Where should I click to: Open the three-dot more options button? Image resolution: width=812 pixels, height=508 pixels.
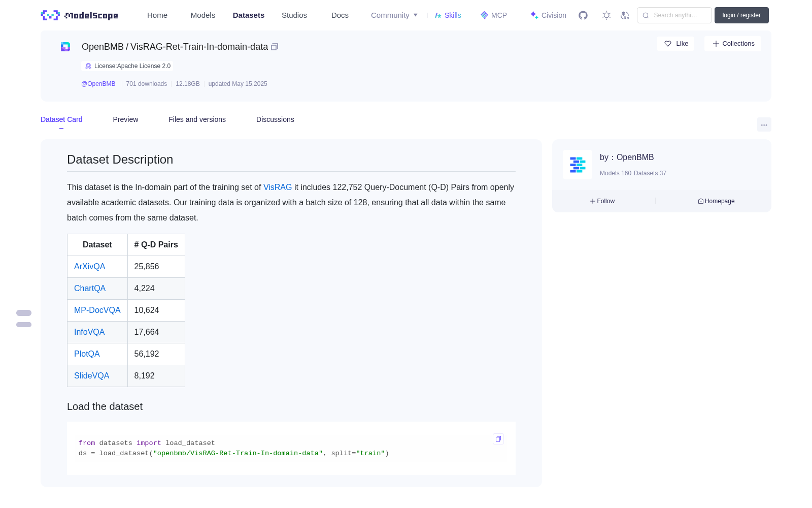click(764, 125)
